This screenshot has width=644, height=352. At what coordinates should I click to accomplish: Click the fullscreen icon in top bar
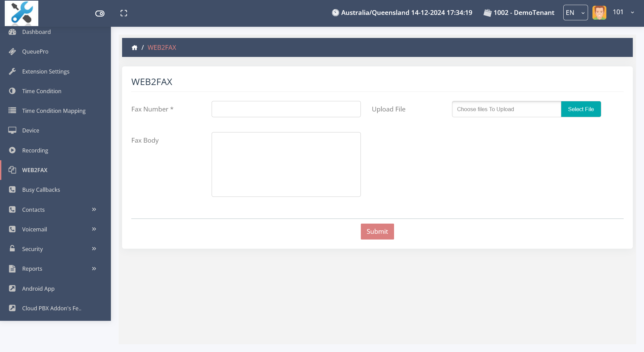pyautogui.click(x=124, y=13)
